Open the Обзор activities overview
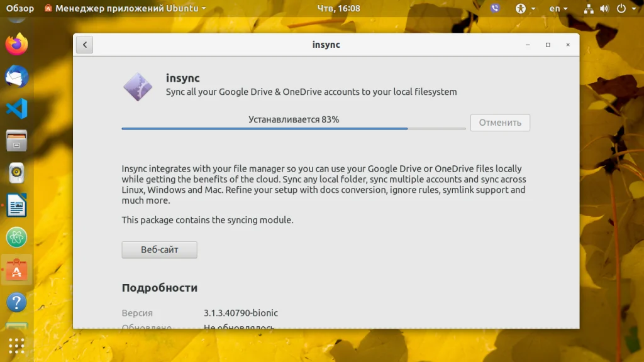644x362 pixels. tap(20, 9)
